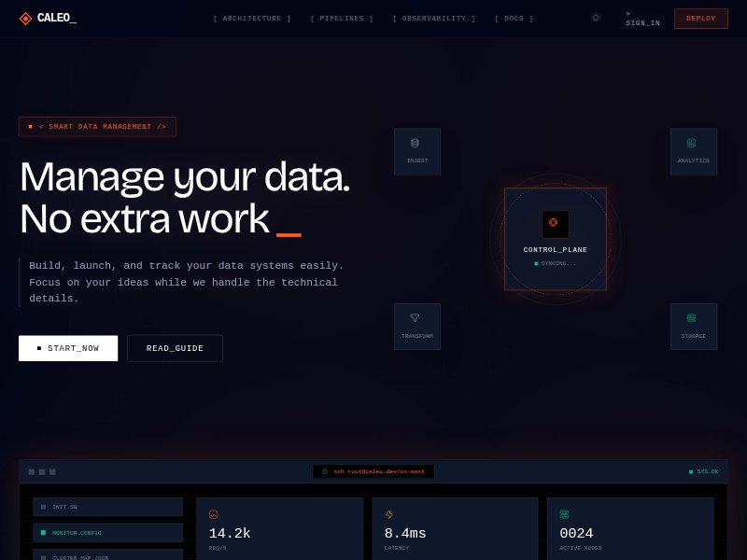Click the ANALYTICS bar chart icon
Image resolution: width=747 pixels, height=560 pixels.
point(691,143)
